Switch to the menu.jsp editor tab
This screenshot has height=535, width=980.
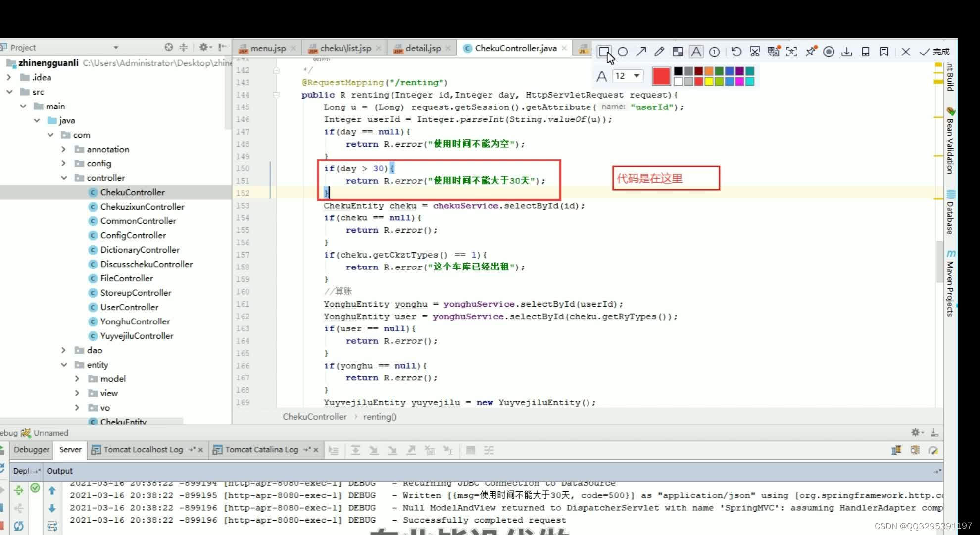click(268, 48)
